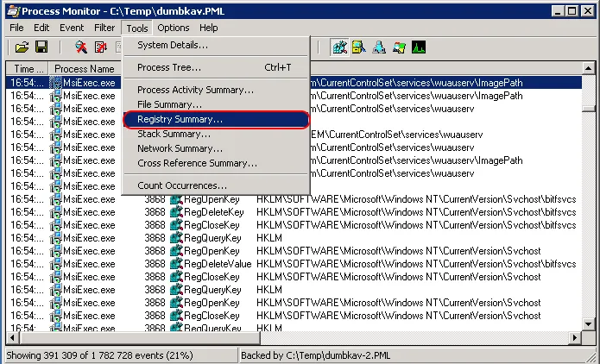This screenshot has width=600, height=364.
Task: Click the Autoscroll toolbar icon
Action: pos(101,47)
